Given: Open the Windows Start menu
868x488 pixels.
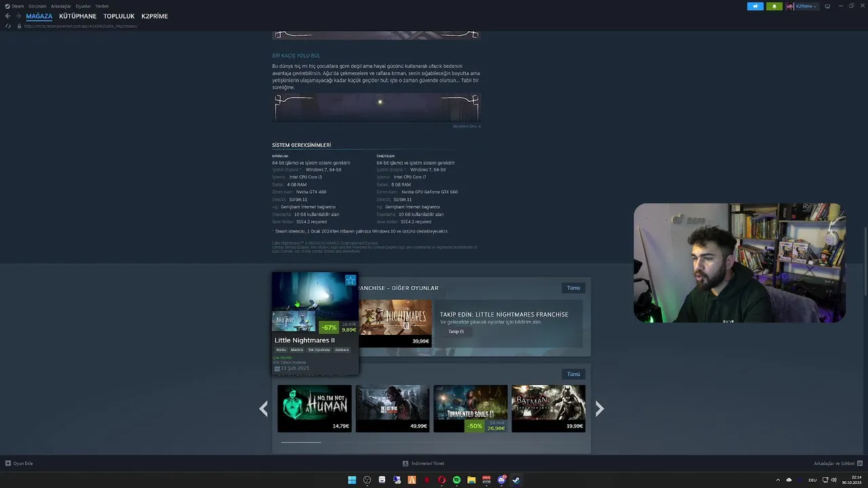Looking at the screenshot, I should pos(352,480).
